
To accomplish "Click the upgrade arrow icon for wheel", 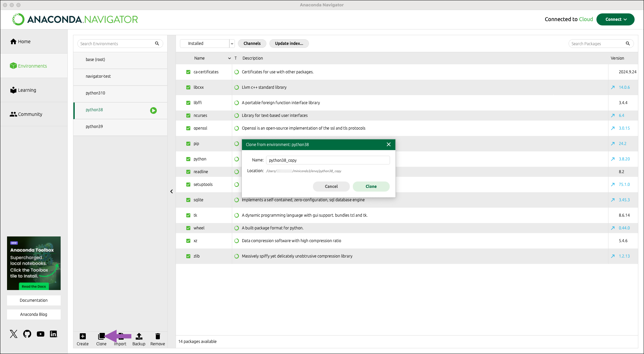I will click(x=613, y=228).
